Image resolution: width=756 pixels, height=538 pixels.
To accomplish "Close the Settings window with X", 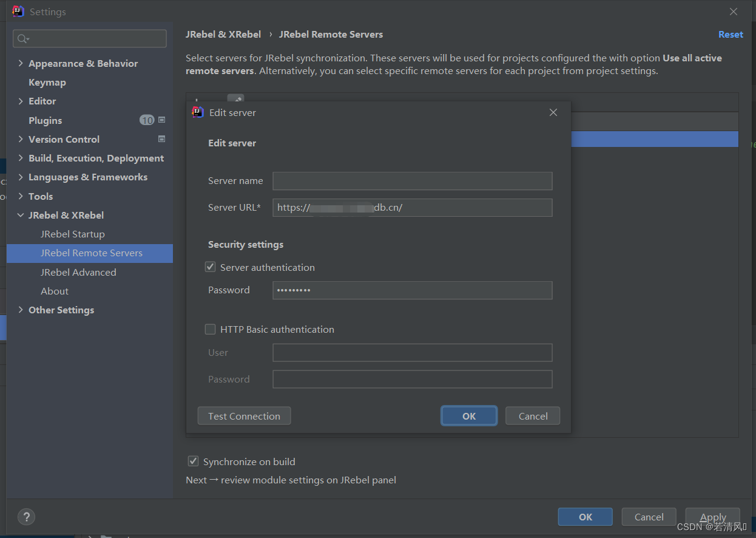I will pos(734,12).
